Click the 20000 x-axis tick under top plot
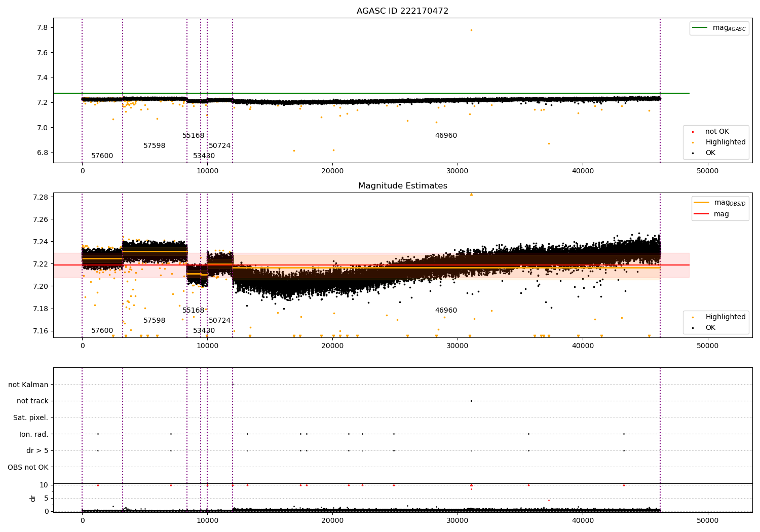760x532 pixels. 332,171
